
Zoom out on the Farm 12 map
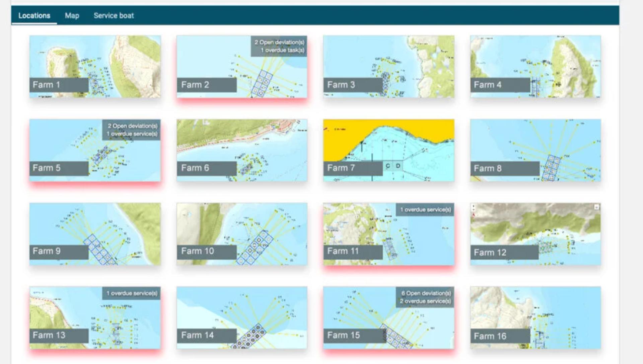pyautogui.click(x=474, y=209)
